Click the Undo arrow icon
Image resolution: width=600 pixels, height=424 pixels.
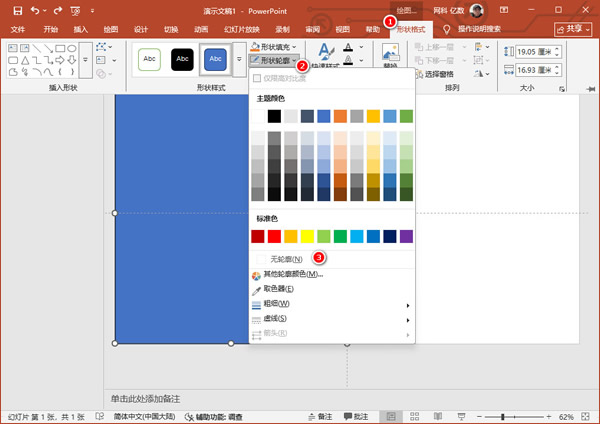click(36, 10)
